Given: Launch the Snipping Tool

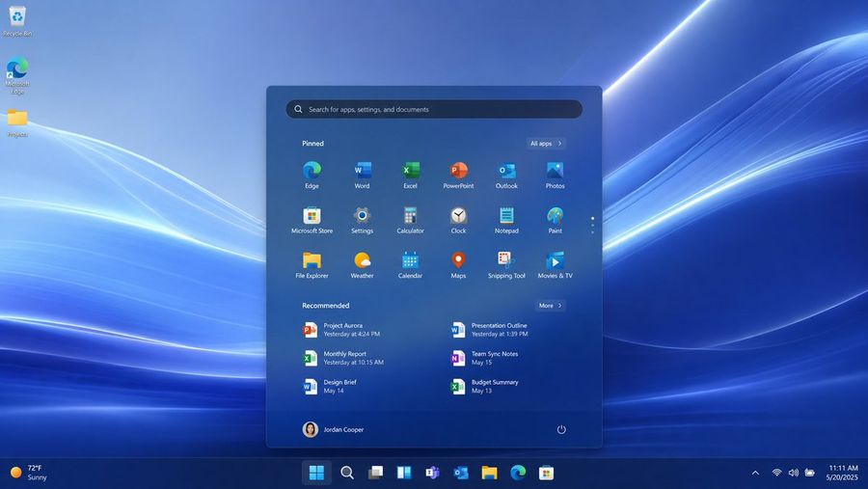Looking at the screenshot, I should click(506, 264).
